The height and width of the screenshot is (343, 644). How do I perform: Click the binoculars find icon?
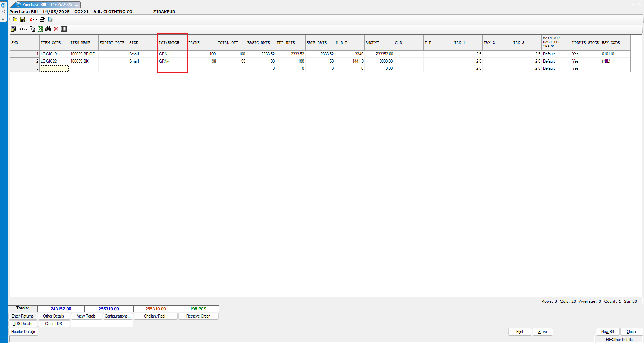tap(48, 29)
